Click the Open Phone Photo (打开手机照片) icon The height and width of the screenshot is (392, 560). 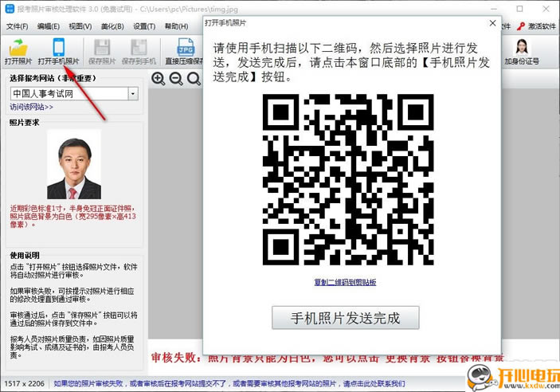tap(58, 48)
